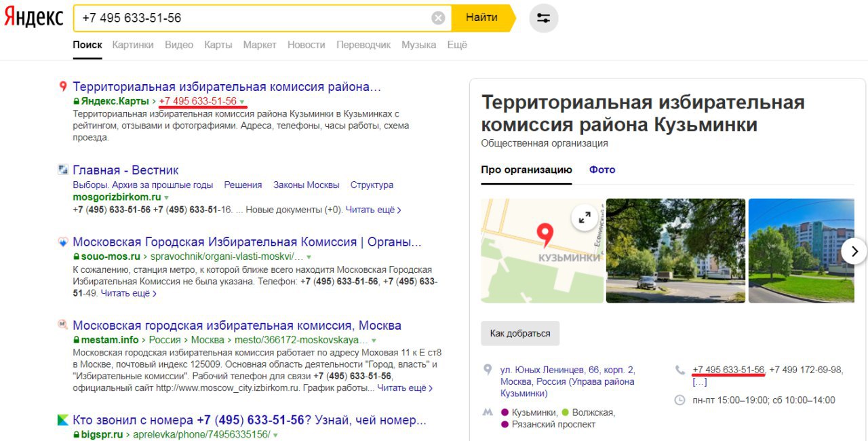Open the Решения sitelink
The width and height of the screenshot is (868, 441).
click(x=243, y=185)
